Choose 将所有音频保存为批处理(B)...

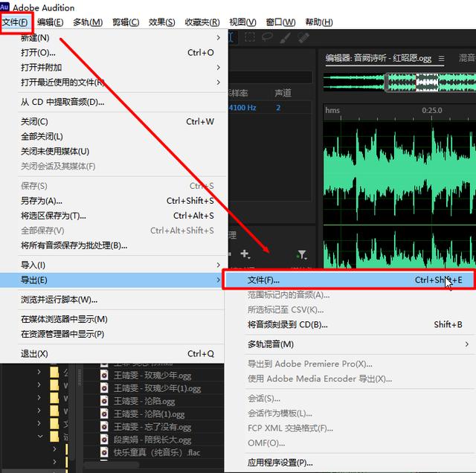[x=114, y=245]
